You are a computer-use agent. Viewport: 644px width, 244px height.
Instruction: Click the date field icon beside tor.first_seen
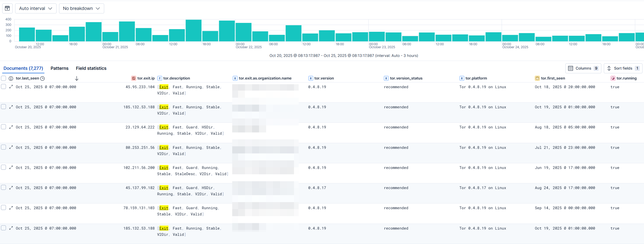pyautogui.click(x=537, y=79)
